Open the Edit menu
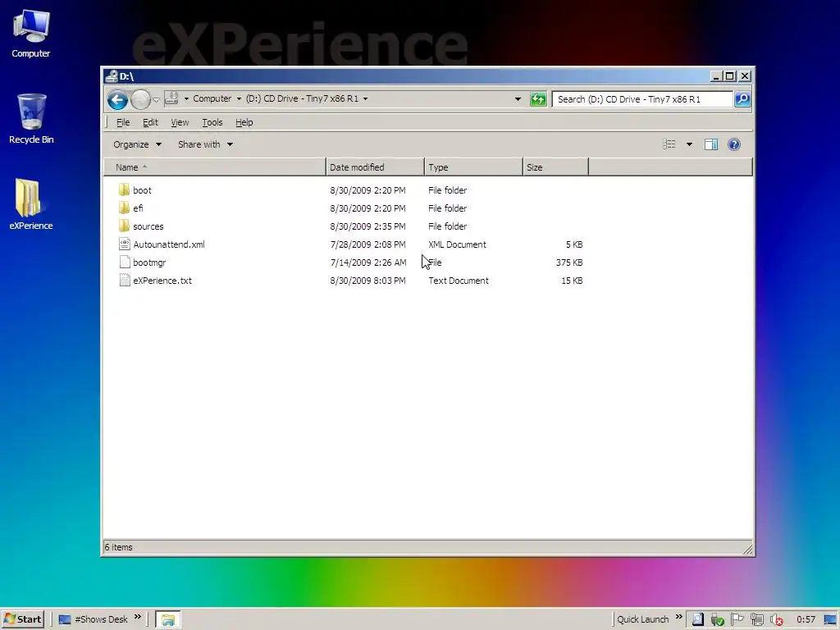This screenshot has height=630, width=840. point(150,122)
